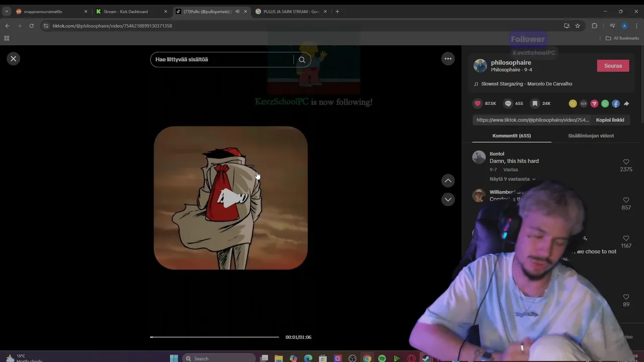Open the Extensions puzzle icon
This screenshot has width=644, height=362.
coord(594,26)
